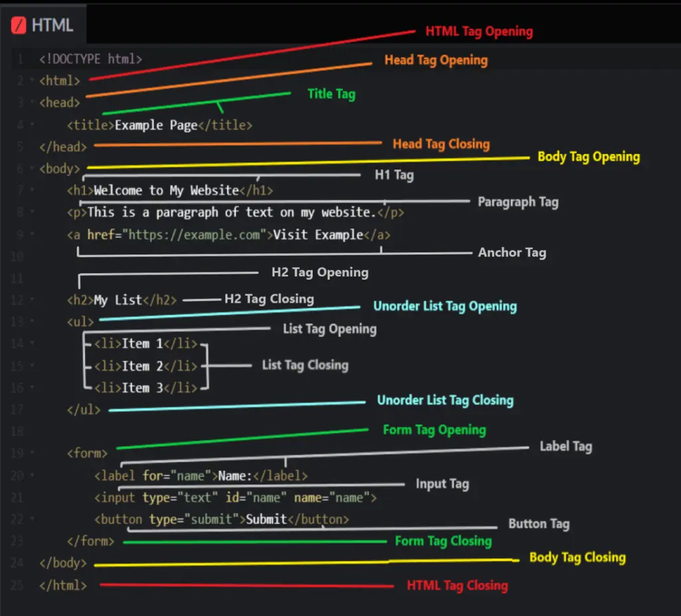
Task: Click line number 25 in the gutter
Action: coord(18,585)
